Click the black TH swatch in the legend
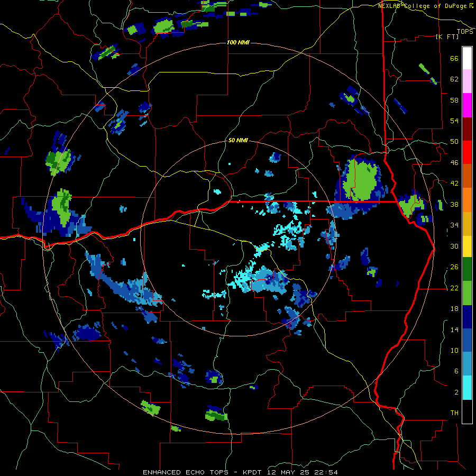 click(x=467, y=411)
